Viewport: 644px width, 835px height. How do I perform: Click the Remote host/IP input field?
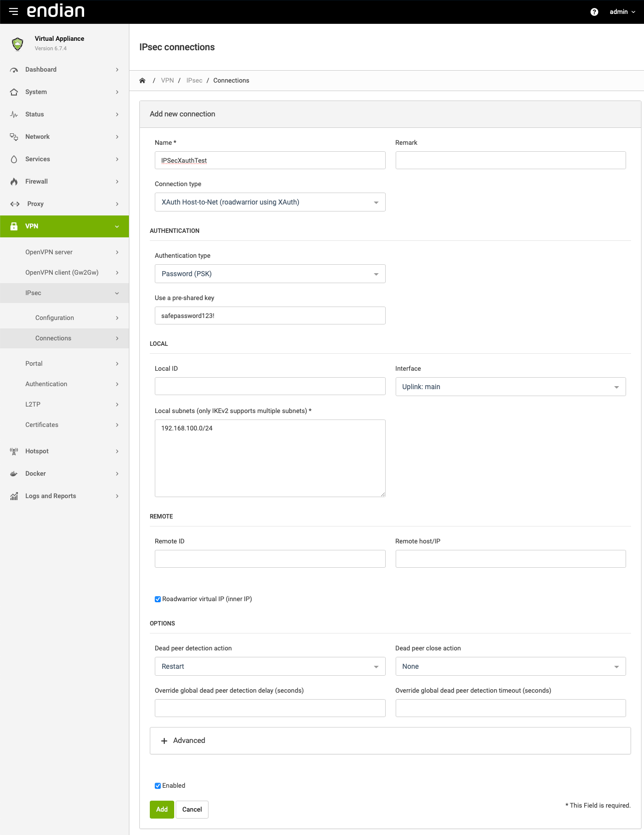[x=511, y=559]
